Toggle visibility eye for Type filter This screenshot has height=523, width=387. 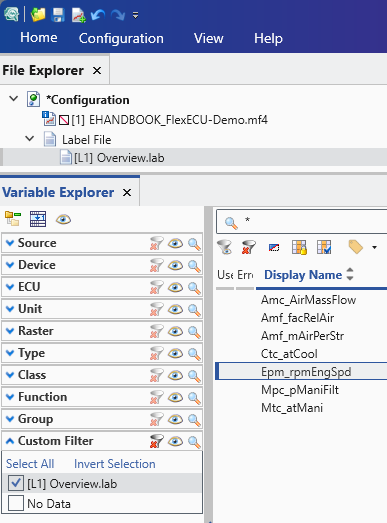click(x=175, y=354)
